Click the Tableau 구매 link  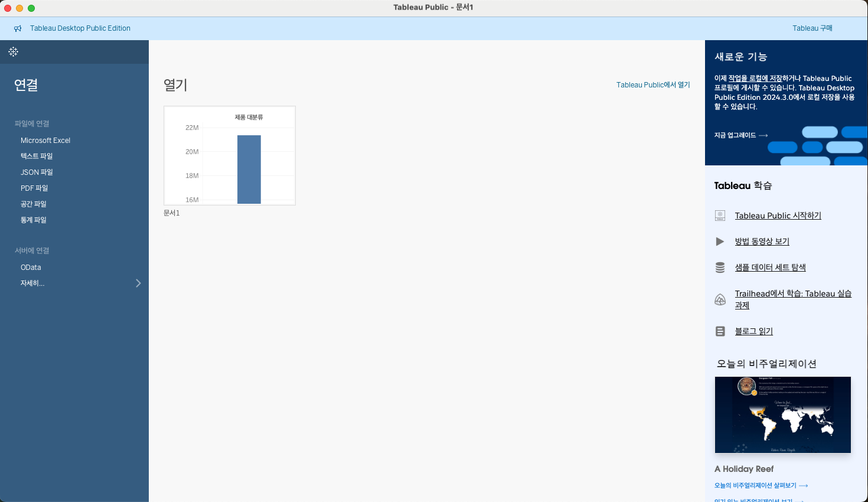812,28
